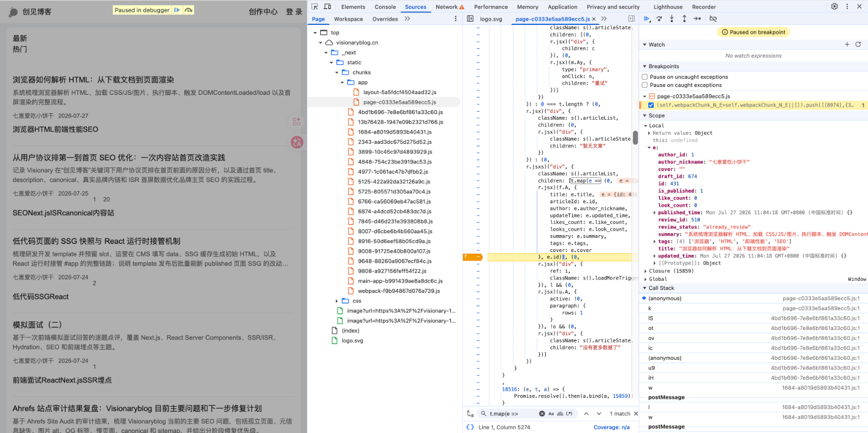868x433 pixels.
Task: Select the Workspace navigator tab
Action: pos(348,19)
